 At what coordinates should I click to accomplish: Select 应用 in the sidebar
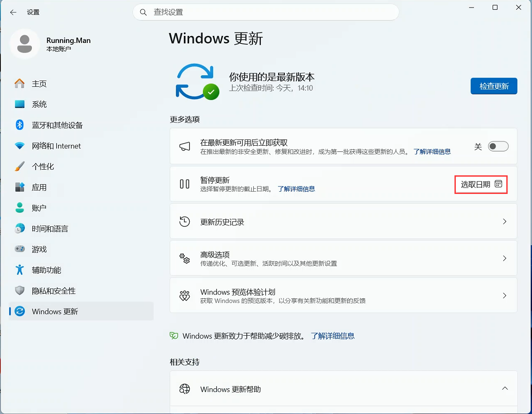(82, 187)
